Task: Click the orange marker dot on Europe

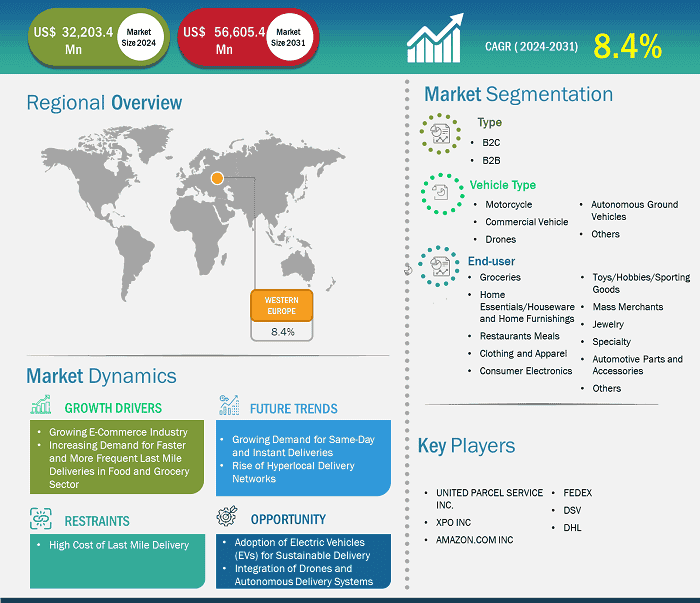Action: 217,179
